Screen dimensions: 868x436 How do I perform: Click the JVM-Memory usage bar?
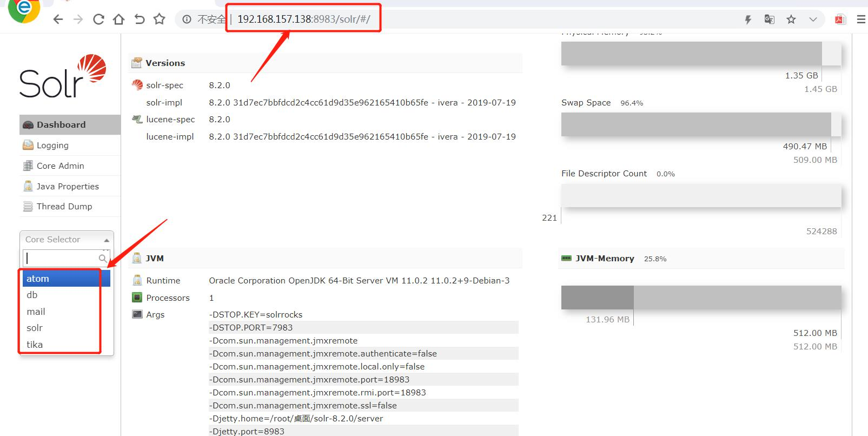point(701,298)
